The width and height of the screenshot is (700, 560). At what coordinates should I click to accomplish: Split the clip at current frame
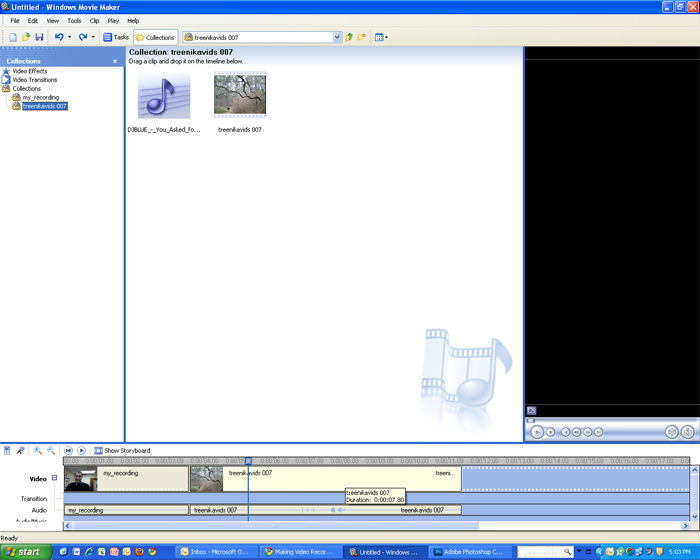pyautogui.click(x=671, y=432)
